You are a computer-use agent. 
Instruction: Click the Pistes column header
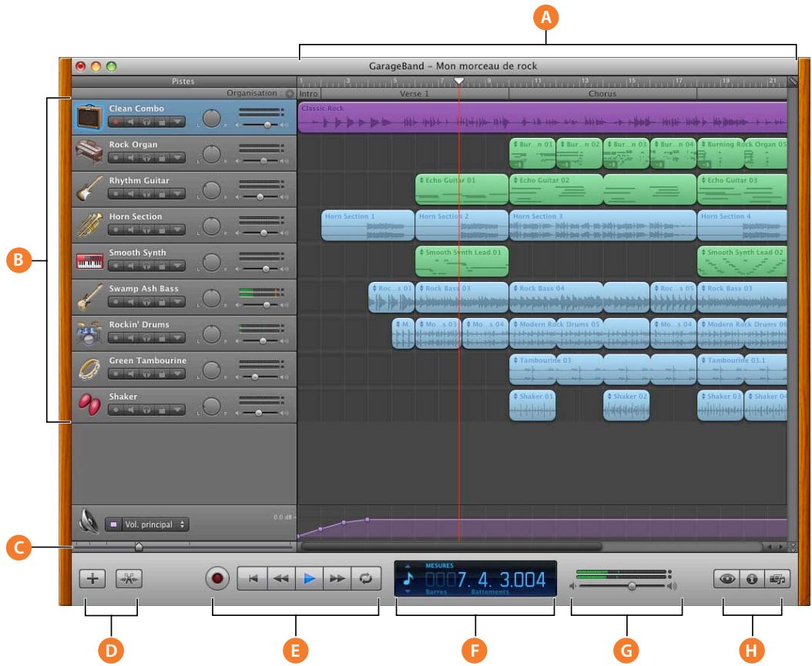183,82
